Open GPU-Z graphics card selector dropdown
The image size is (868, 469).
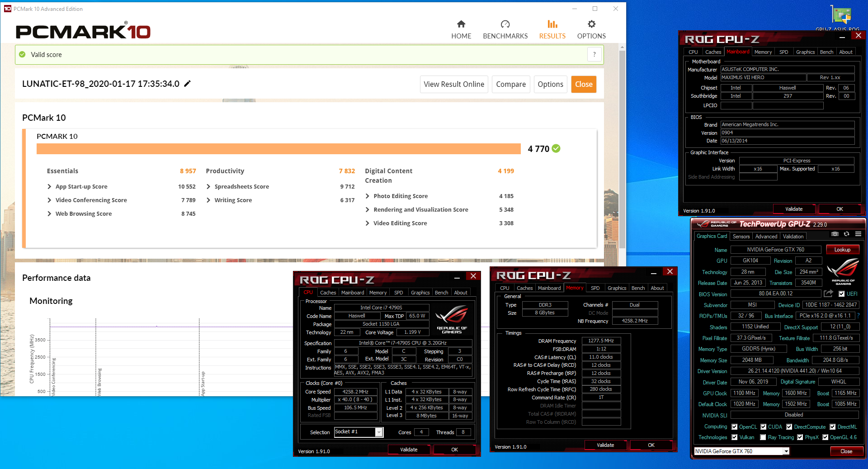coord(786,451)
